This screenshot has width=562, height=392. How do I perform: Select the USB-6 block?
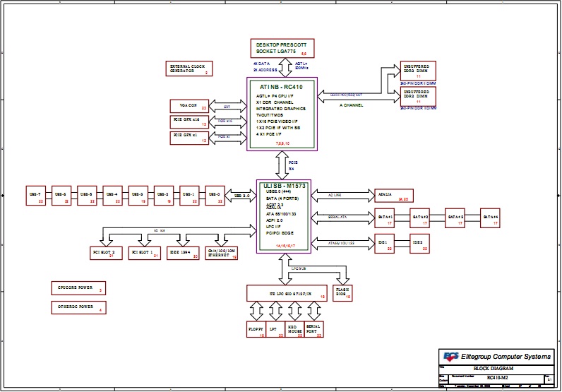click(61, 196)
